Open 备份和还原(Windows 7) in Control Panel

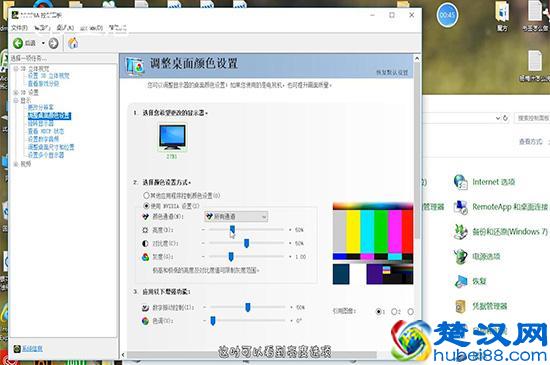point(510,232)
